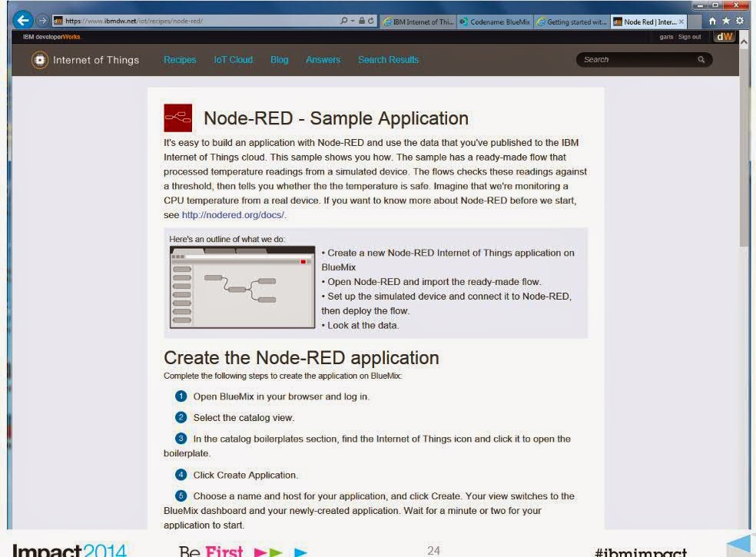Click 'Here's an outline of what we do' text
Viewport: 756px width, 557px height.
pos(227,239)
